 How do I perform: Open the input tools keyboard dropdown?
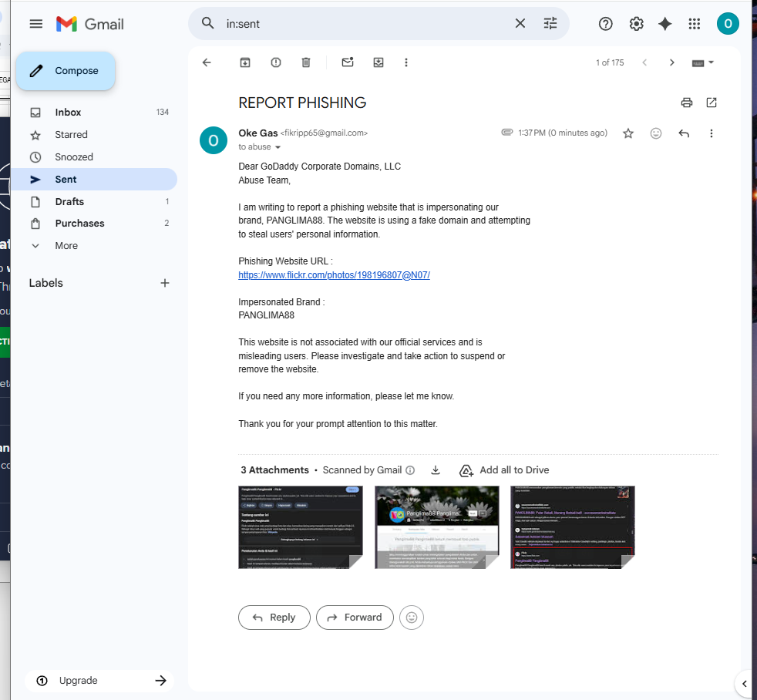[702, 62]
